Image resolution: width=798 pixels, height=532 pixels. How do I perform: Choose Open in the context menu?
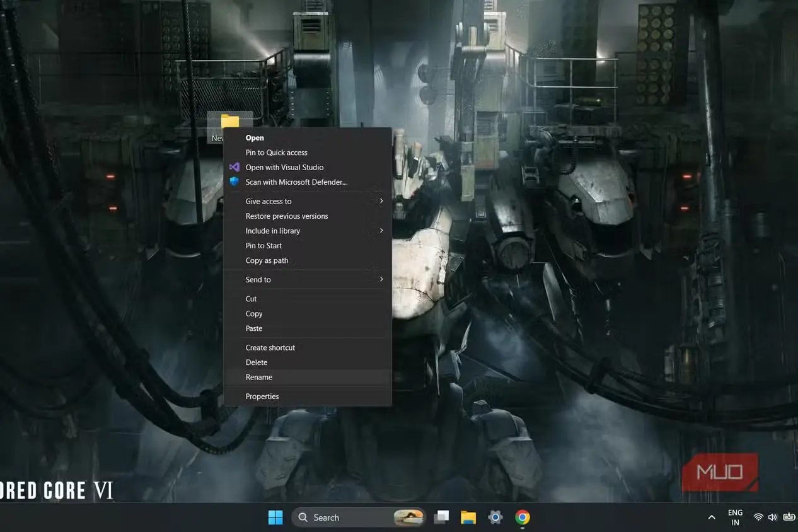[308, 138]
